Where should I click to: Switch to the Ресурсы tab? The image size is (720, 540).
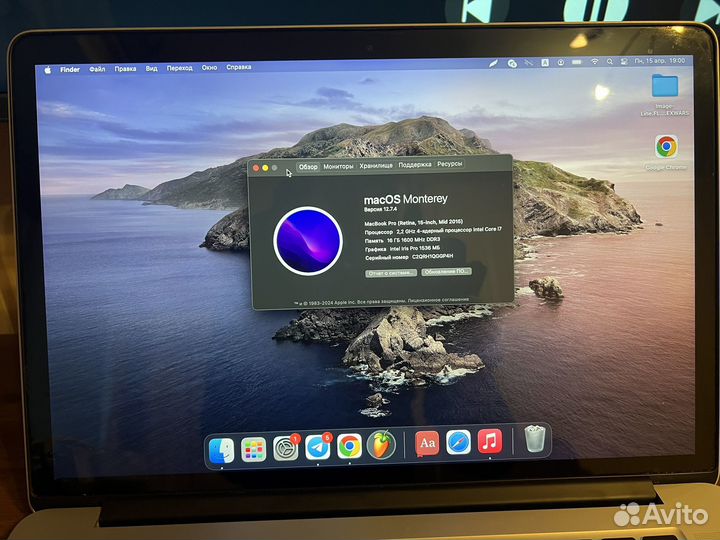[450, 163]
